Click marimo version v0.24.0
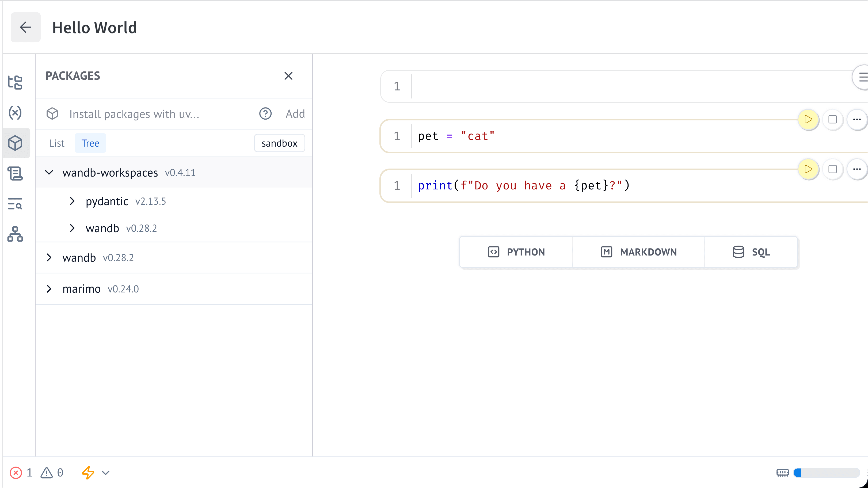The height and width of the screenshot is (488, 868). (x=123, y=289)
